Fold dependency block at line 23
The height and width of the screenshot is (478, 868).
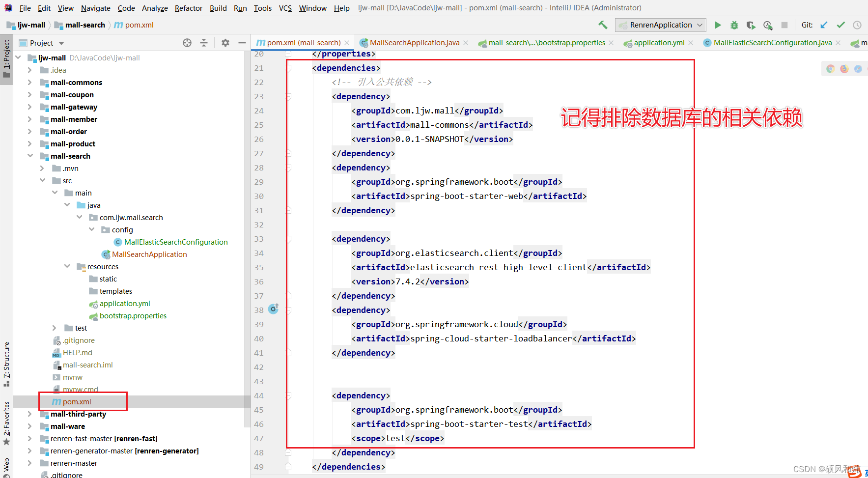(288, 96)
